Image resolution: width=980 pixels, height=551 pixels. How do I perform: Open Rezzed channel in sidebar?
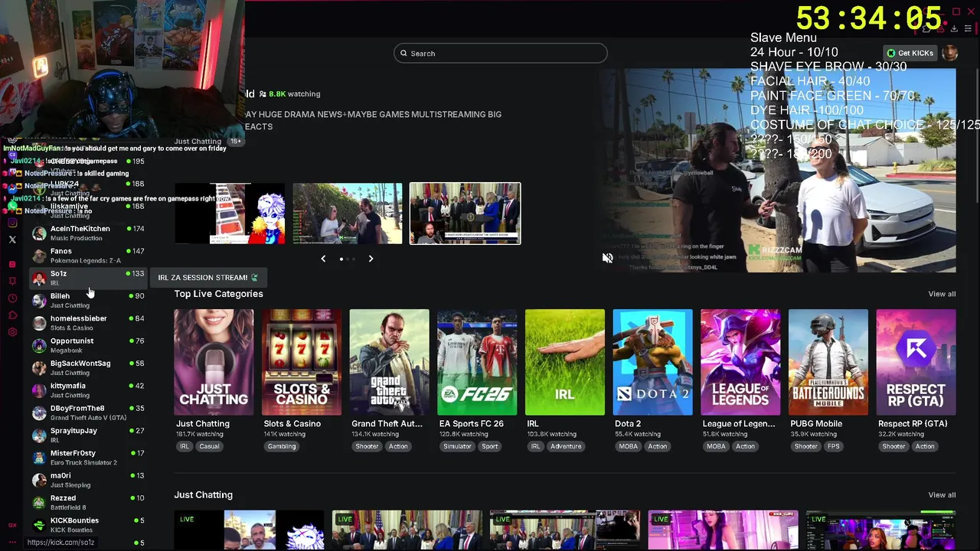pyautogui.click(x=88, y=502)
